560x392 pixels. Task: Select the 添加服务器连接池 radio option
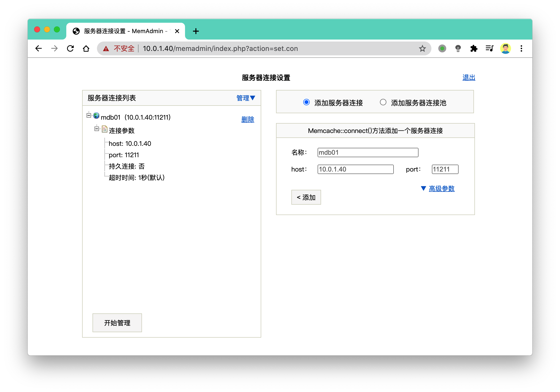[383, 102]
